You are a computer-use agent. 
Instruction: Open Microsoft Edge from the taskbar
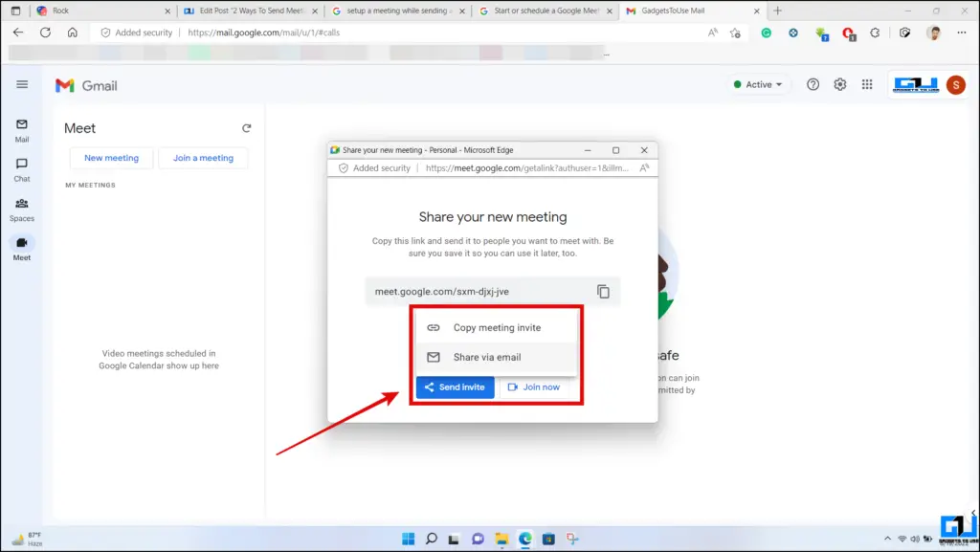tap(525, 539)
